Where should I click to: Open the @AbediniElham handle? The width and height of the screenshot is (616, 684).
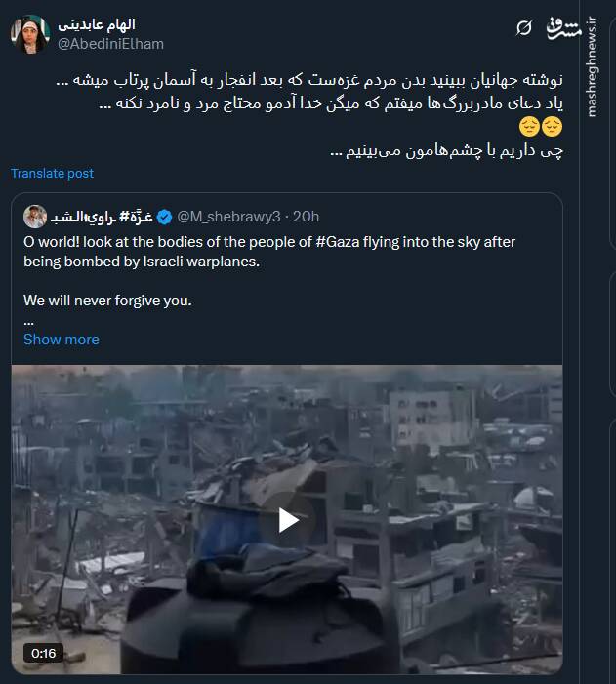pos(110,44)
